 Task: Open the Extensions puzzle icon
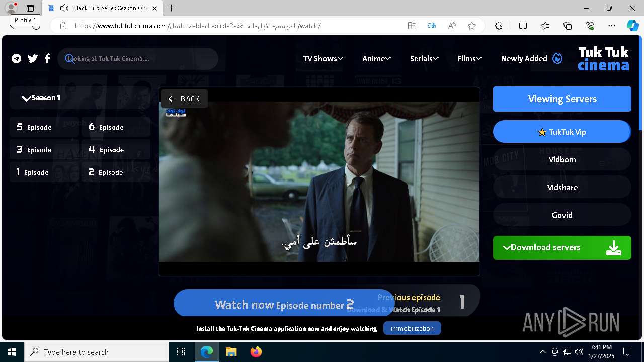499,26
